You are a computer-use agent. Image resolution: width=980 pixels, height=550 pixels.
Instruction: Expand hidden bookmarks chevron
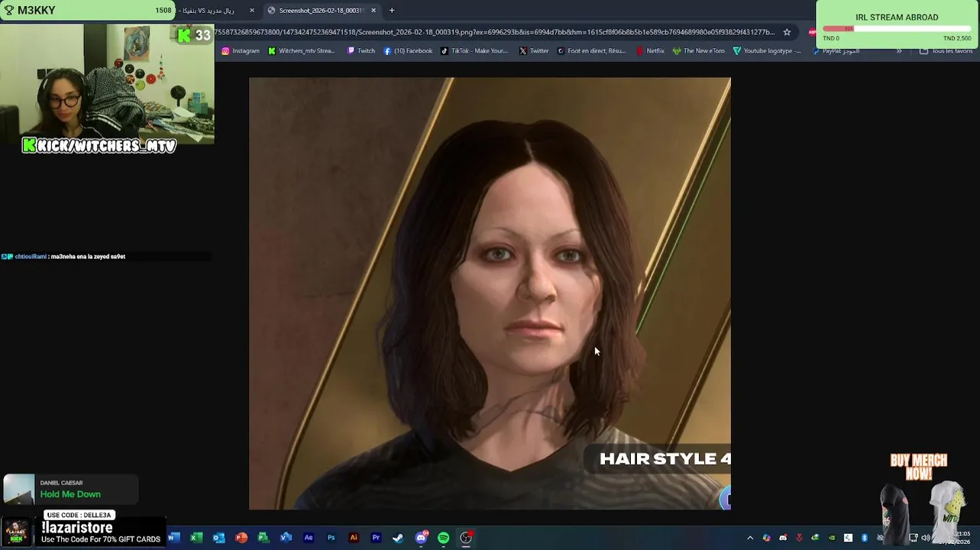coord(899,51)
